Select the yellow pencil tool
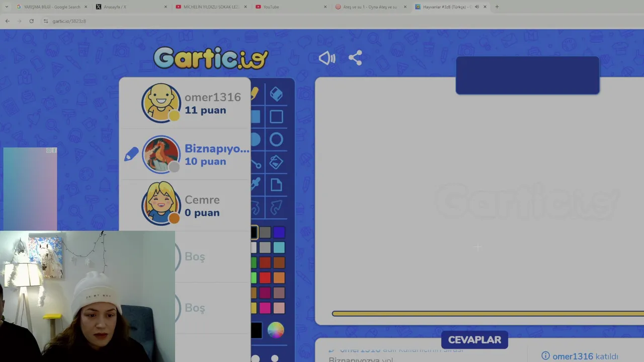 click(255, 94)
